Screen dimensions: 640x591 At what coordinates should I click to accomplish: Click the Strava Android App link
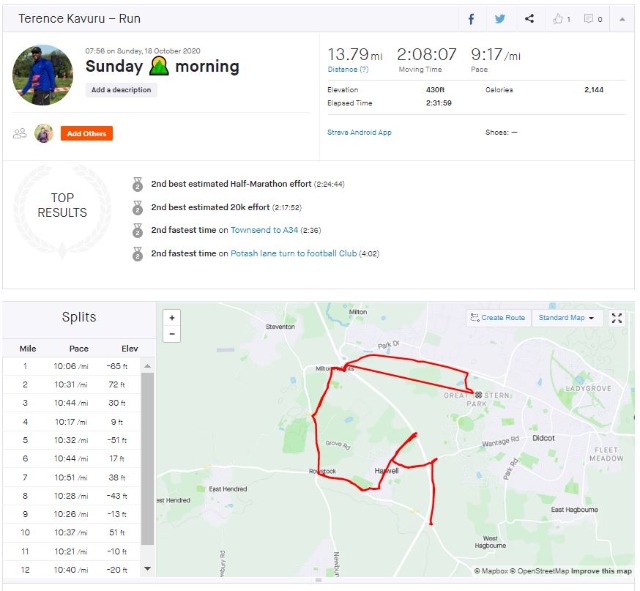tap(358, 132)
